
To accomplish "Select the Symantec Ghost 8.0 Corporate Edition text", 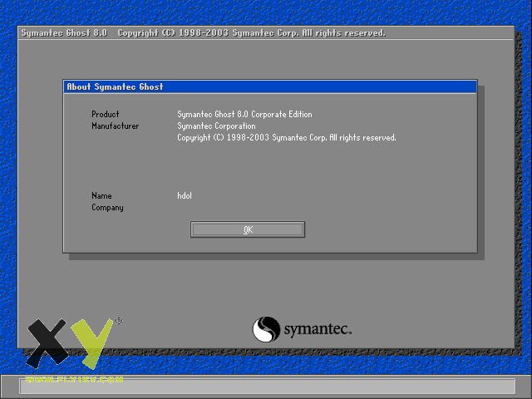I will coord(244,114).
